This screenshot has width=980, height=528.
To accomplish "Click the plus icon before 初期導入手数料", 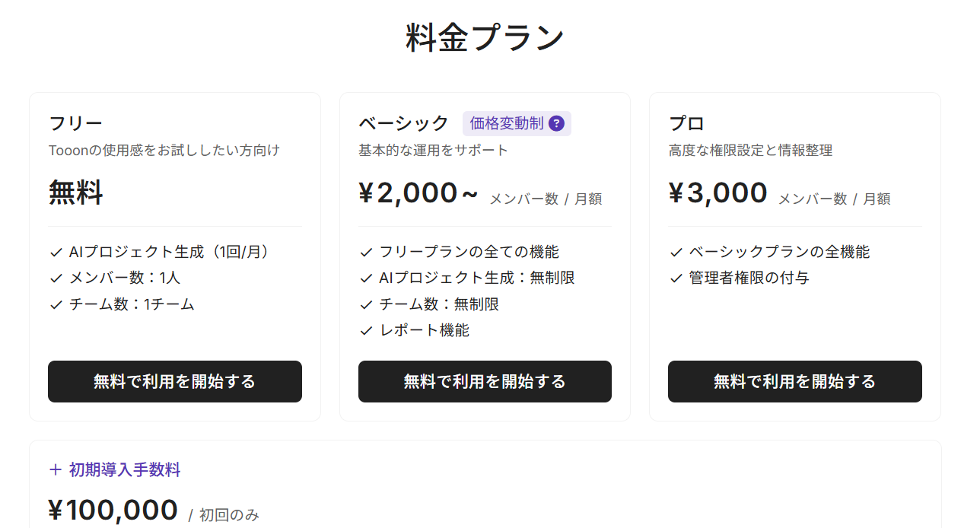I will [x=55, y=470].
